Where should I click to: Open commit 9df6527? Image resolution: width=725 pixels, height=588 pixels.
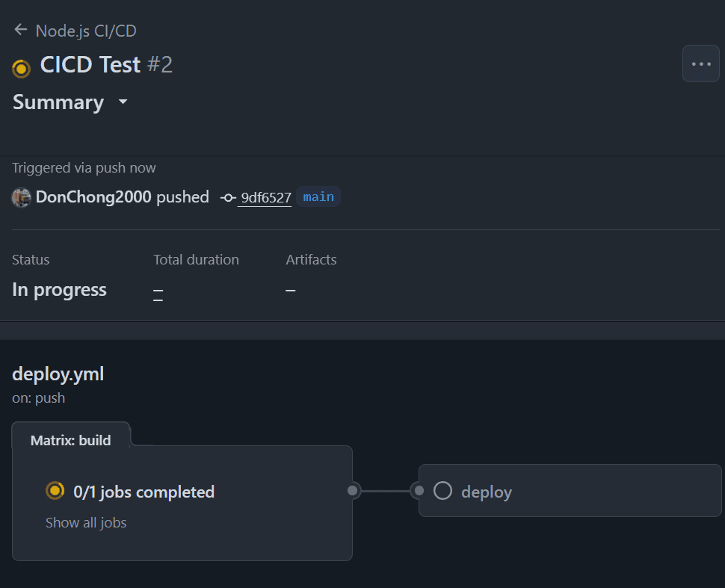[265, 198]
